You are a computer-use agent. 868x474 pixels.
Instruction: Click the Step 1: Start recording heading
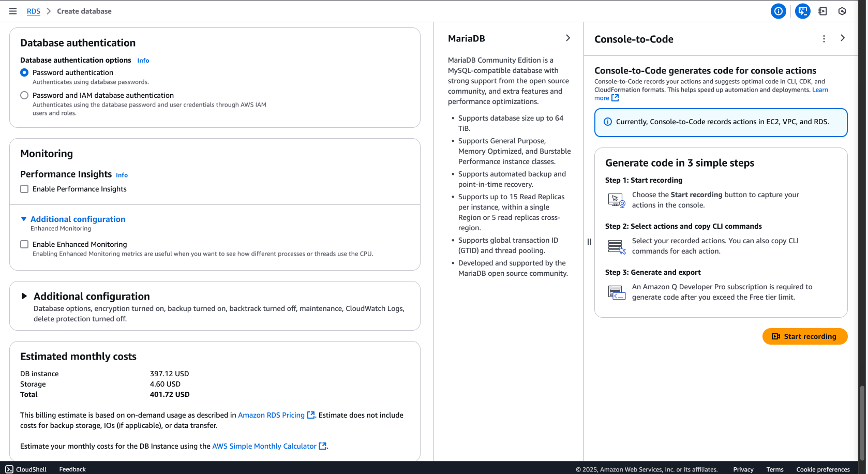pyautogui.click(x=643, y=180)
